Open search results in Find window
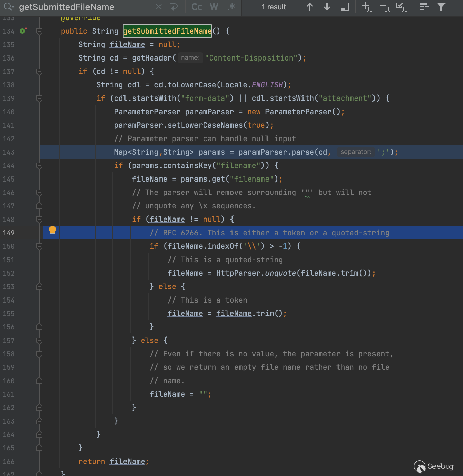Image resolution: width=463 pixels, height=476 pixels. pyautogui.click(x=344, y=7)
